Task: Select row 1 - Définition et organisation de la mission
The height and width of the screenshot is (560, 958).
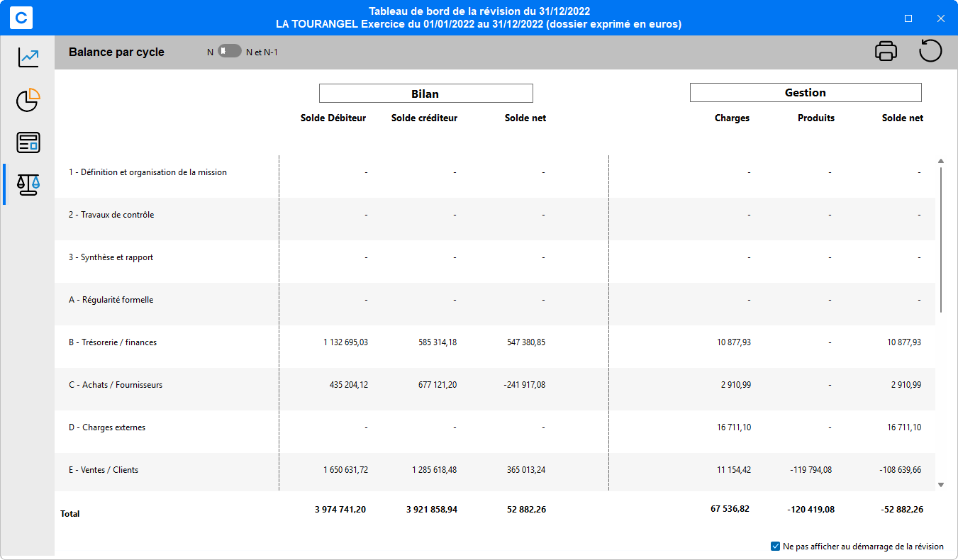Action: pyautogui.click(x=495, y=177)
